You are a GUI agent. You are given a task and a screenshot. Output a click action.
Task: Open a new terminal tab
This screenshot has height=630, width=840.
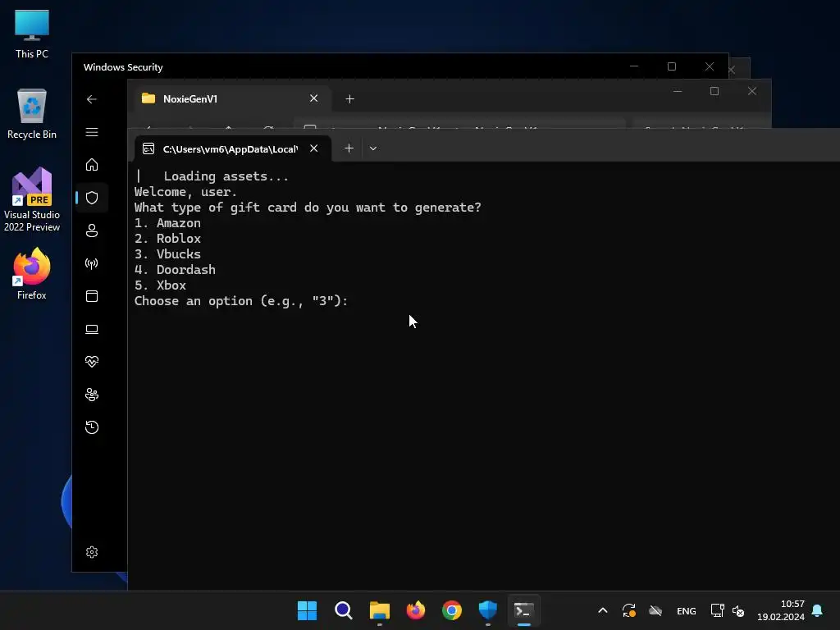(x=349, y=148)
